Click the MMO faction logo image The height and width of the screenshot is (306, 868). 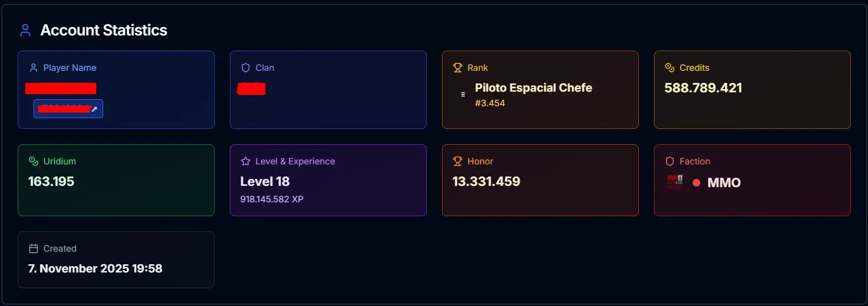[675, 182]
